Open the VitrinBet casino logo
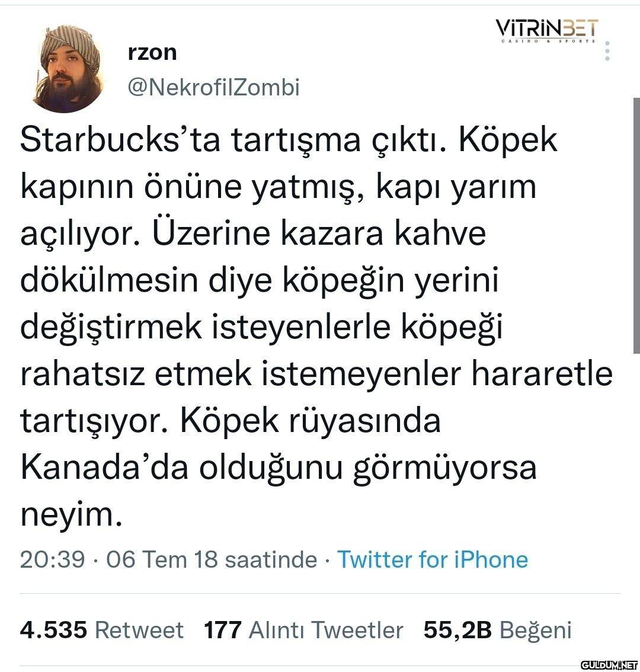This screenshot has width=640, height=672. coord(546,31)
